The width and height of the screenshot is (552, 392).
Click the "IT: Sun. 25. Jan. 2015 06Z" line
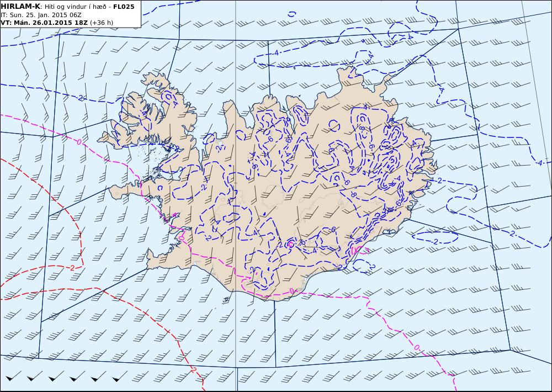[41, 15]
